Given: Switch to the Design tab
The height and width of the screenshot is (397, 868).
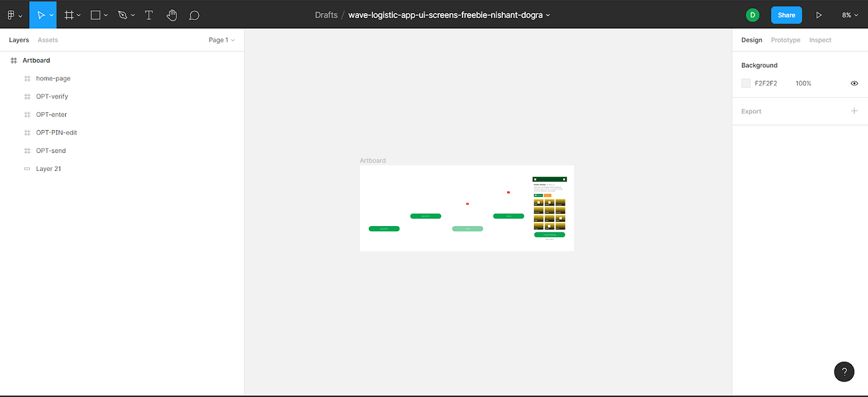Looking at the screenshot, I should (x=751, y=40).
